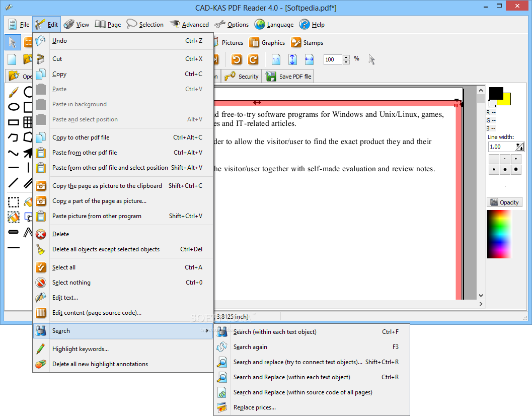This screenshot has width=532, height=416.
Task: Click the Opacity button
Action: click(x=504, y=202)
